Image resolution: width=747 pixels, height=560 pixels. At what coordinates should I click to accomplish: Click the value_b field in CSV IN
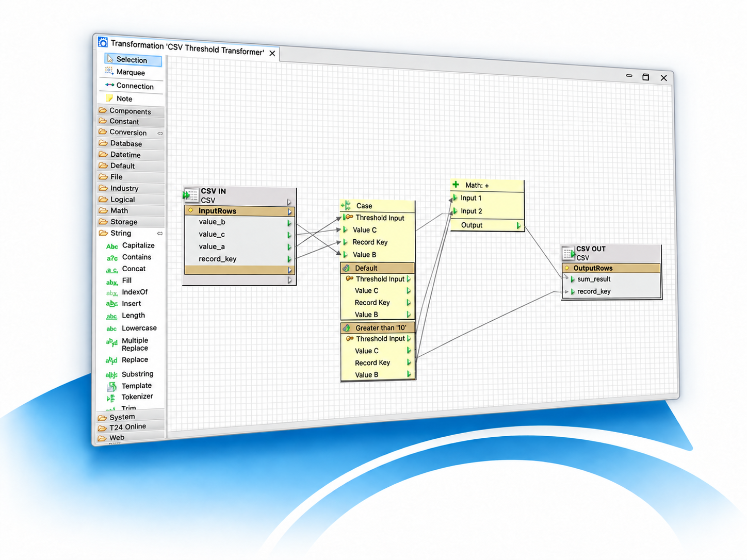[x=240, y=222]
